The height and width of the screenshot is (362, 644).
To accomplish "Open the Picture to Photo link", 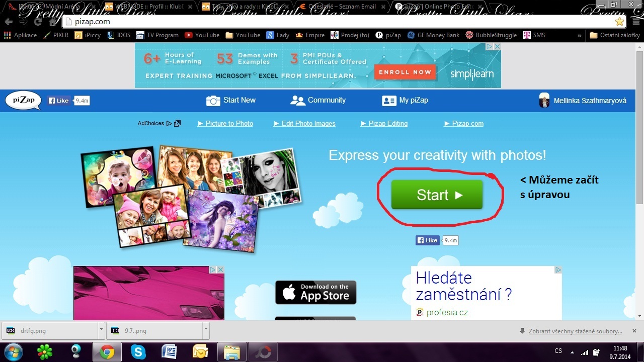I will coord(225,123).
